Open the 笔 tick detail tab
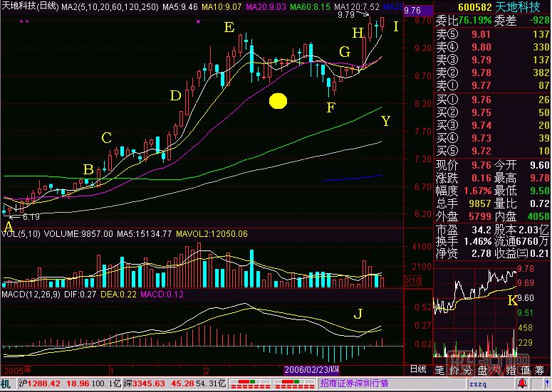552x392 pixels. (x=439, y=370)
